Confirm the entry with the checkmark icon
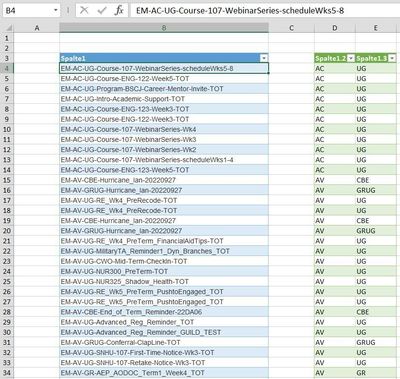 [102, 11]
